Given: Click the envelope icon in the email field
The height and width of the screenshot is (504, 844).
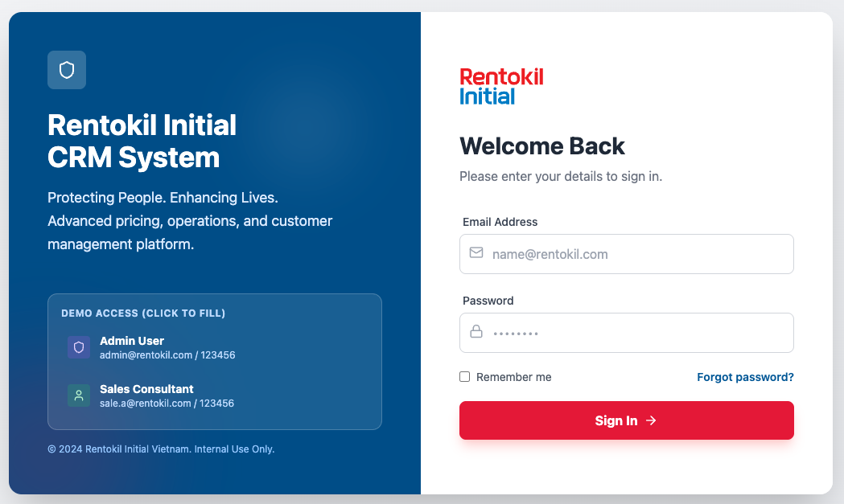Looking at the screenshot, I should click(476, 253).
